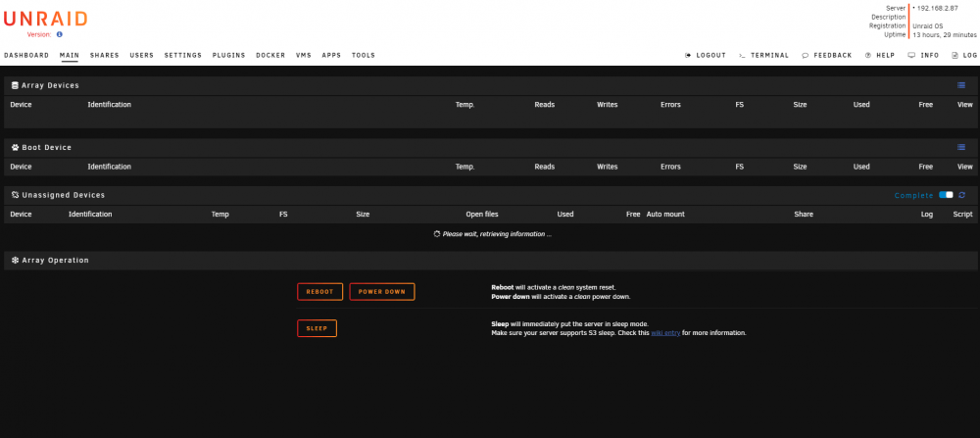Log out of the server
Image resolution: width=980 pixels, height=438 pixels.
(x=706, y=55)
